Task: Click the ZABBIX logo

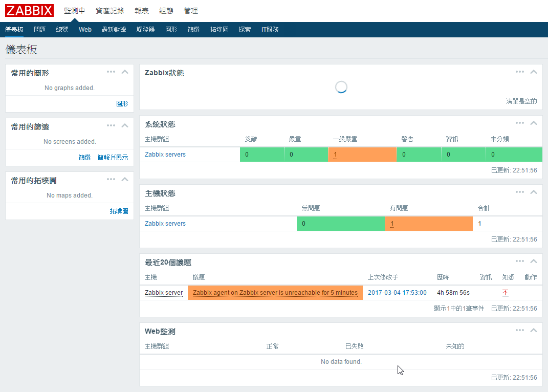Action: [x=29, y=10]
